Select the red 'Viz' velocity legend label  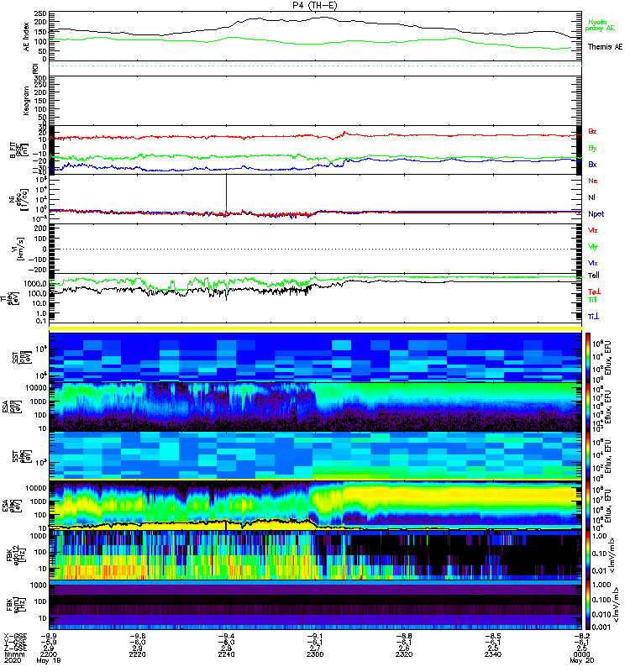tap(593, 230)
